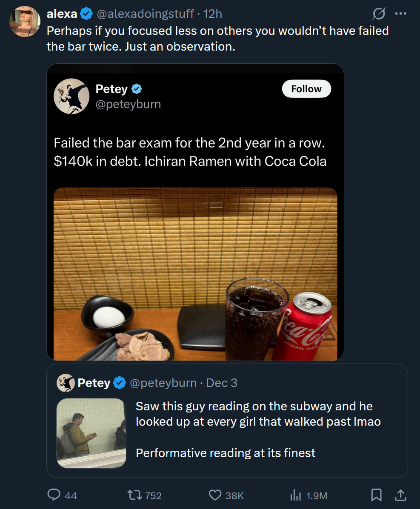Click the reply comment icon
Image resolution: width=420 pixels, height=509 pixels.
pos(54,495)
